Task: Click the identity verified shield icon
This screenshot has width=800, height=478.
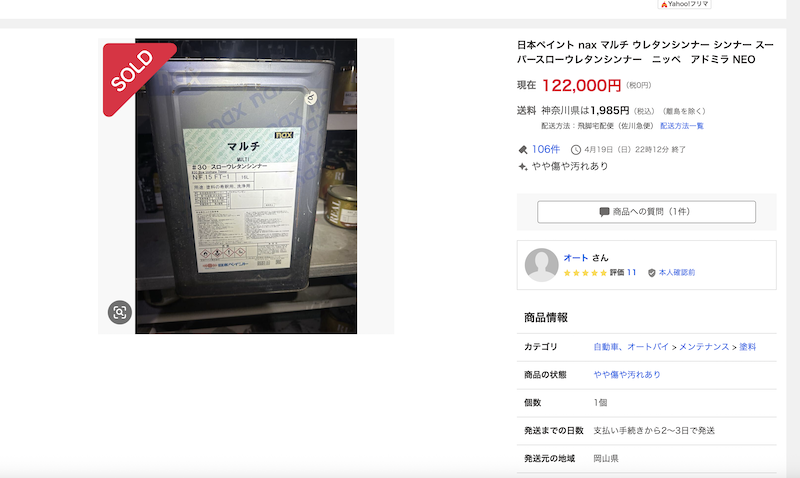Action: coord(652,273)
